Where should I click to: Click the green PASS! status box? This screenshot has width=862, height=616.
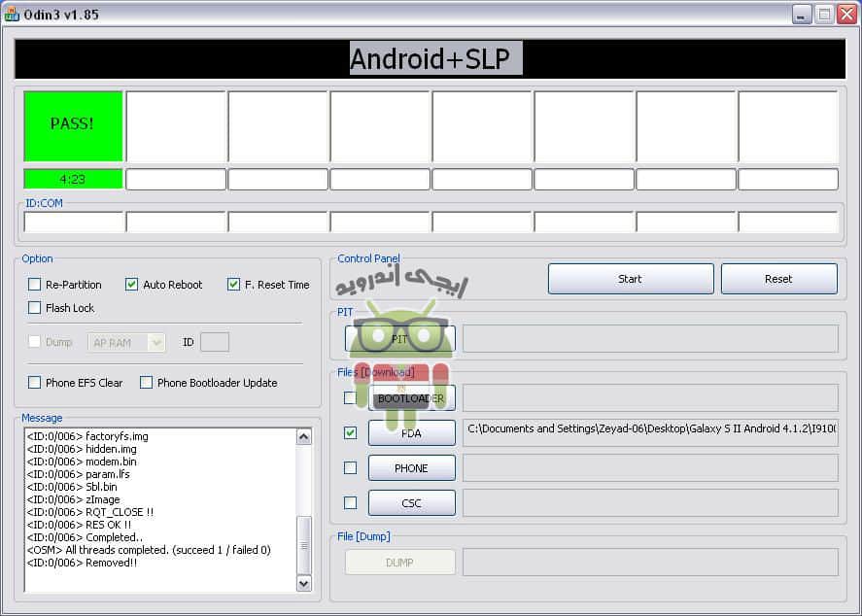(73, 126)
